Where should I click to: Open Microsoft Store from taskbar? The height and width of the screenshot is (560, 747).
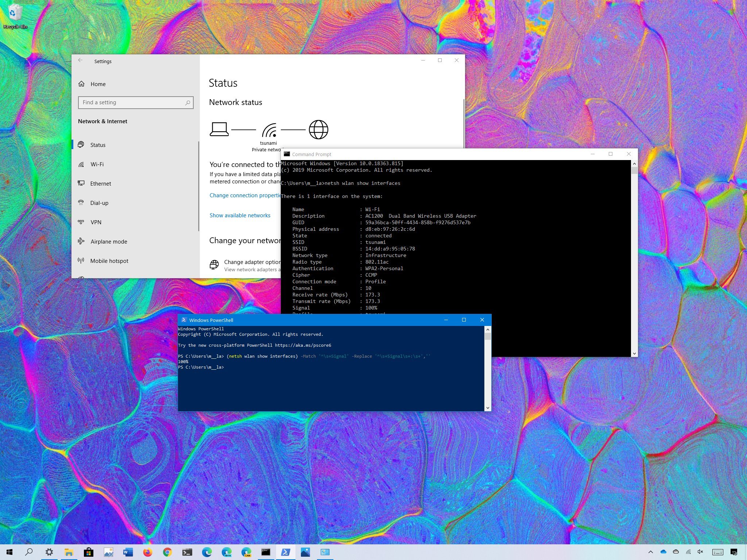88,552
